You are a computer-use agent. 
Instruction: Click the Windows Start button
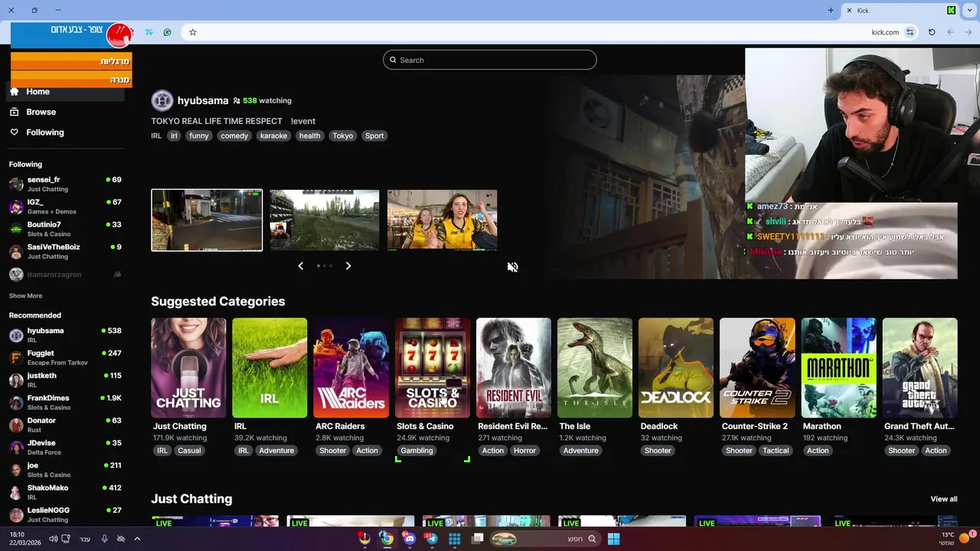[x=613, y=539]
